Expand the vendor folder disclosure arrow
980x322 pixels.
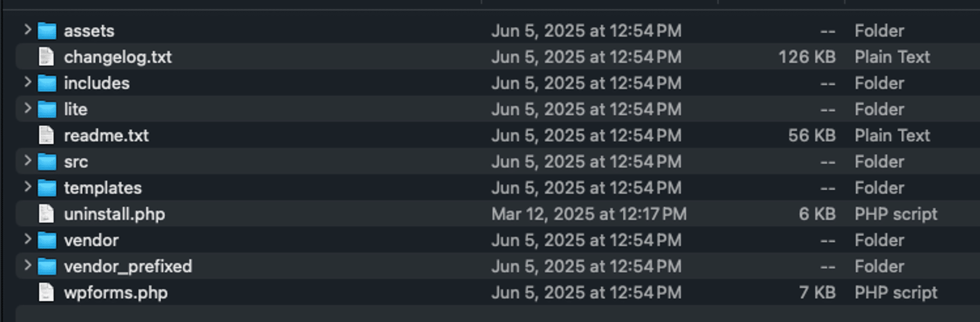point(28,239)
